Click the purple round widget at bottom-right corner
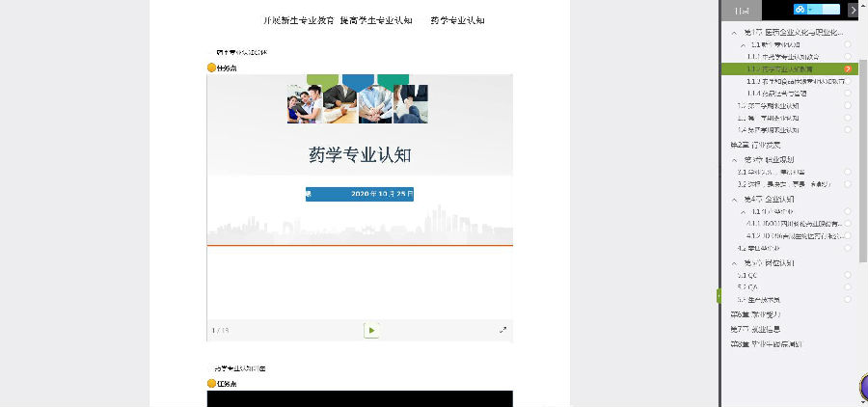This screenshot has width=868, height=407. pos(864,386)
